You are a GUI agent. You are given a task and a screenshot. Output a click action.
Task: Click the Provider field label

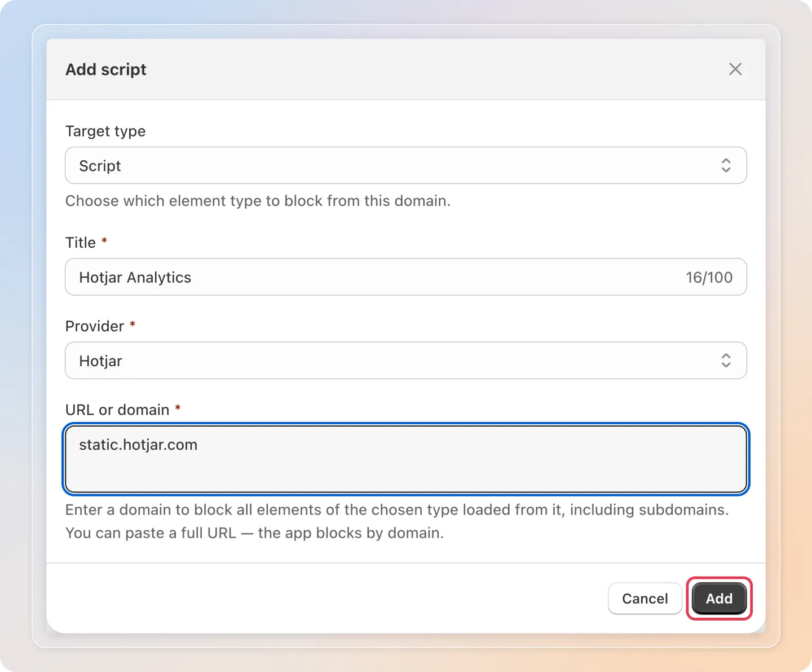(x=95, y=326)
